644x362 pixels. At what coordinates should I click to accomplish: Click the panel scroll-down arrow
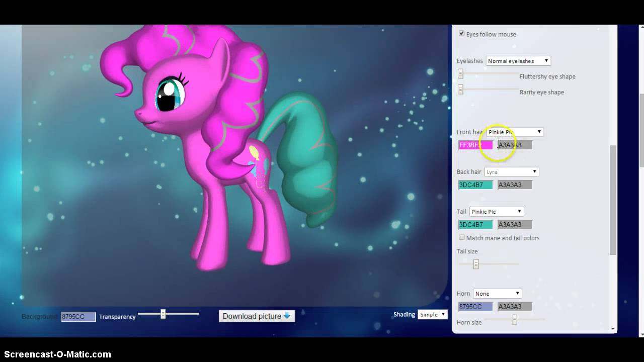point(613,329)
